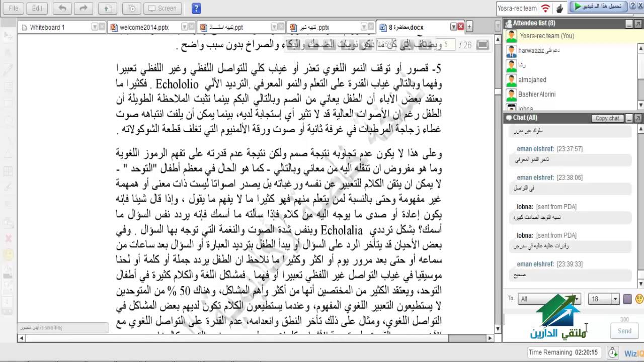644x362 pixels.
Task: Click the extend-time stopwatch icon
Action: pyautogui.click(x=613, y=352)
